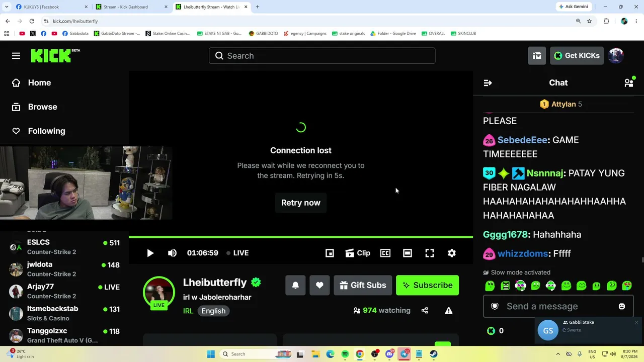Toggle the mini player icon
Image resolution: width=644 pixels, height=362 pixels.
(330, 253)
